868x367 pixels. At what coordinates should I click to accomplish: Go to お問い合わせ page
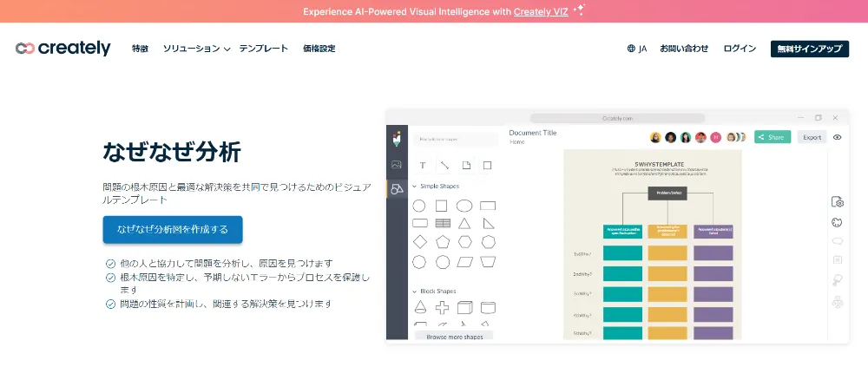(684, 49)
